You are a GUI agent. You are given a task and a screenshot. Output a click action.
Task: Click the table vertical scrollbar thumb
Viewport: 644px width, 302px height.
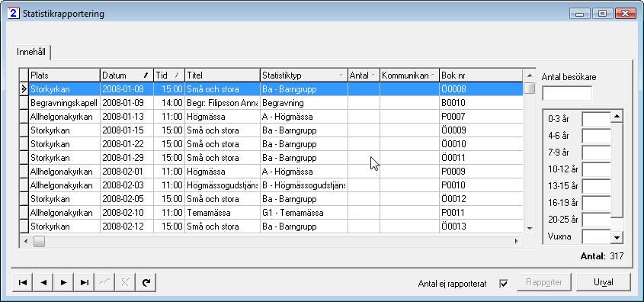point(530,88)
